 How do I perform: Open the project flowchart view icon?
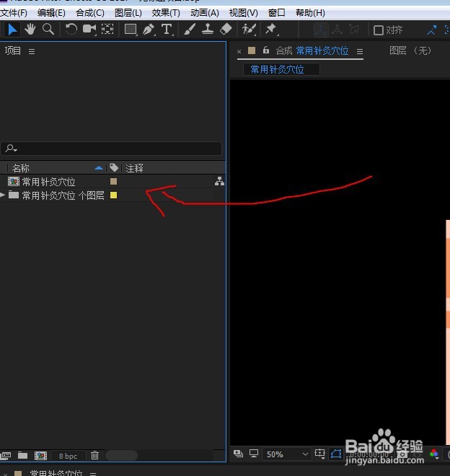(x=219, y=181)
